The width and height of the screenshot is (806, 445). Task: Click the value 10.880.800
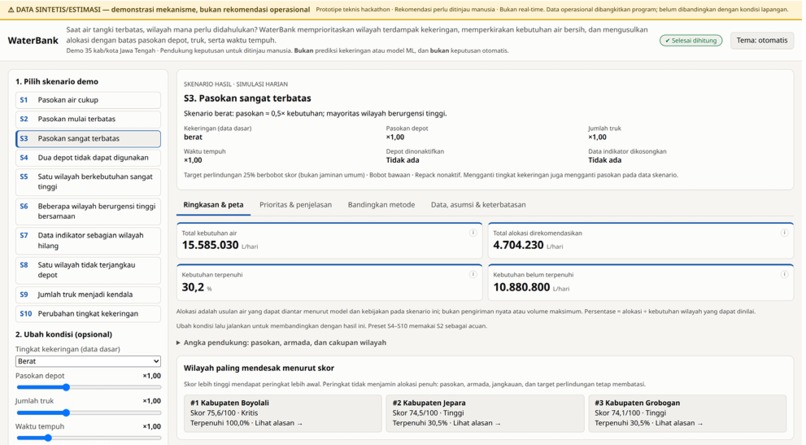(522, 287)
